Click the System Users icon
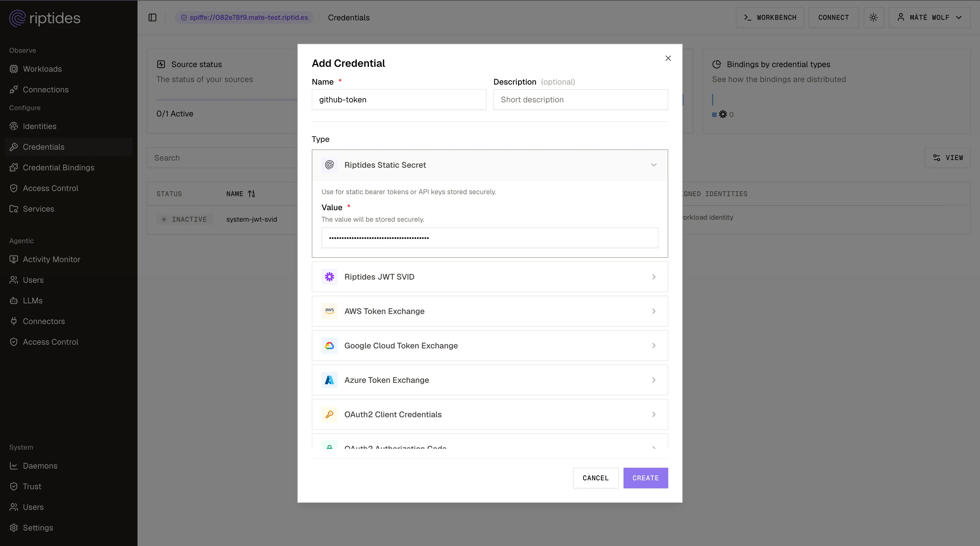Screen dimensions: 980x546 coord(14,507)
